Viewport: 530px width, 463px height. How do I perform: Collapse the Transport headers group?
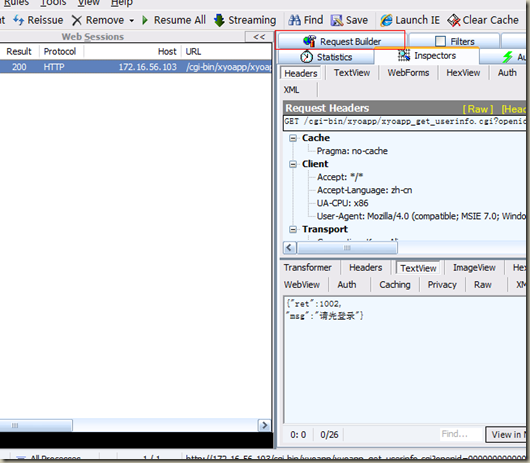point(293,229)
